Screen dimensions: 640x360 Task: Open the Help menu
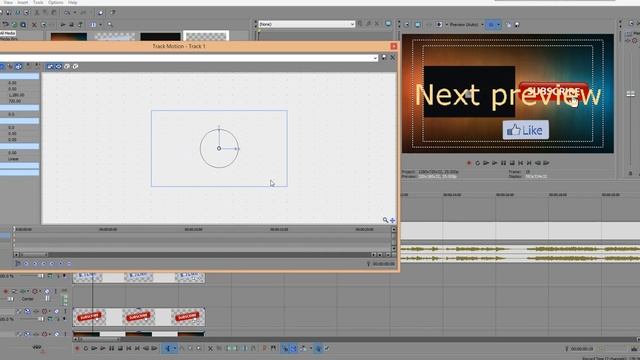pos(73,2)
